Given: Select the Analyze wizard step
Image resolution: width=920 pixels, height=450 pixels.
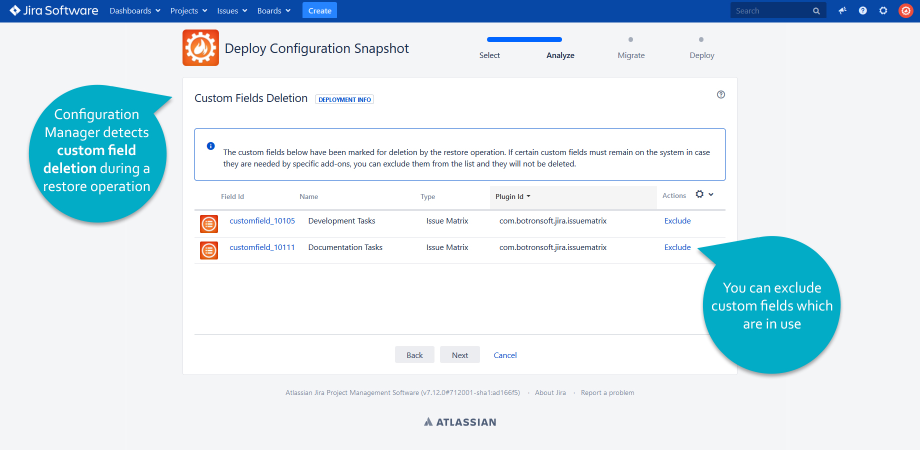Looking at the screenshot, I should (560, 55).
